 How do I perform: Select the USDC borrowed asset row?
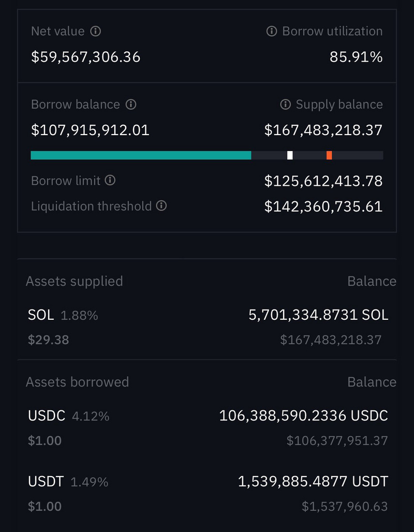coord(207,428)
